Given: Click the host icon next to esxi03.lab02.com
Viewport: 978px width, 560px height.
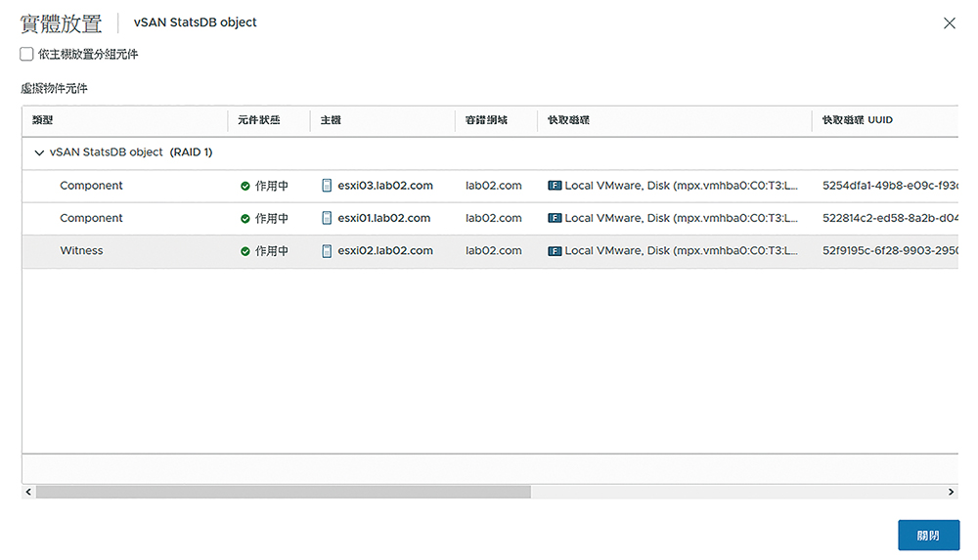Looking at the screenshot, I should coord(327,186).
